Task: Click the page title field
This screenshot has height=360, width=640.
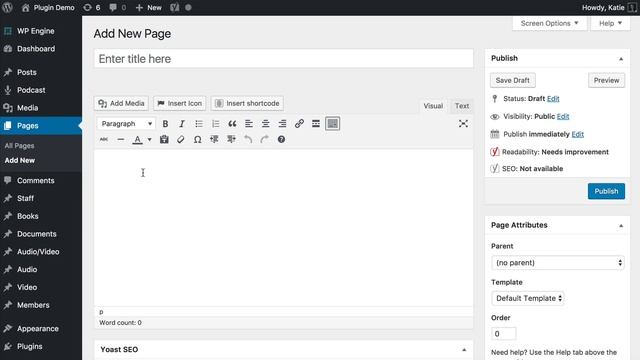Action: point(284,59)
